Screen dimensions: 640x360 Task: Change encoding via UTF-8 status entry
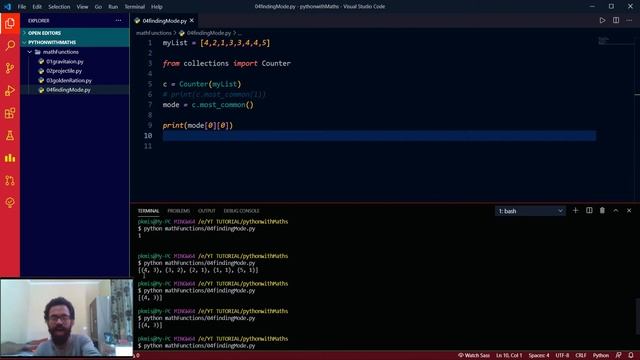click(x=562, y=356)
